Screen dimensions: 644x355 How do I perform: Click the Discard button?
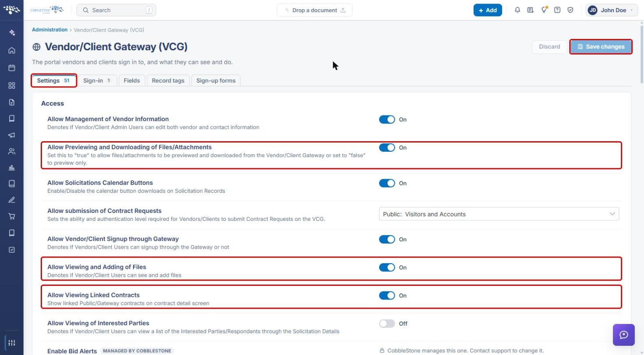(549, 47)
